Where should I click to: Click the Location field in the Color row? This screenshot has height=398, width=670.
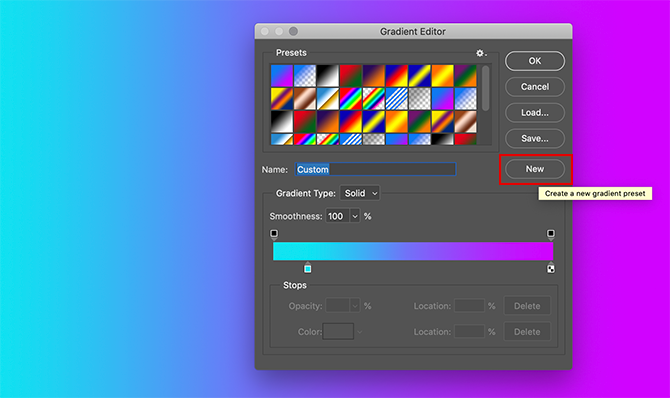[x=470, y=332]
